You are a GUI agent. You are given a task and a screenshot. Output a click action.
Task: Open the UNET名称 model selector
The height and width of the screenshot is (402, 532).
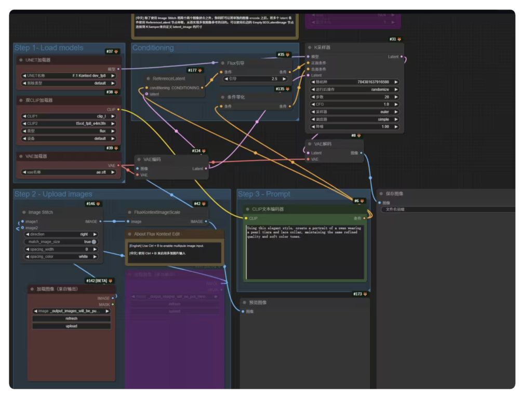69,76
